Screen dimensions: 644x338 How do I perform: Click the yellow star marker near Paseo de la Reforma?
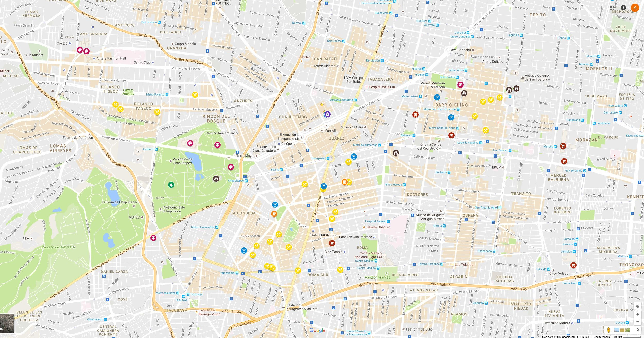coord(321,105)
